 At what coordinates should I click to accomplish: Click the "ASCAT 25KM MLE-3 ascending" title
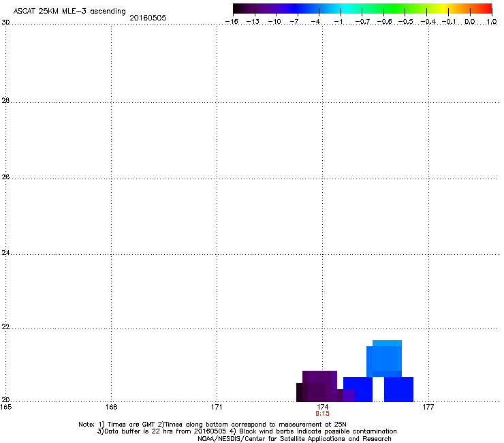point(69,11)
